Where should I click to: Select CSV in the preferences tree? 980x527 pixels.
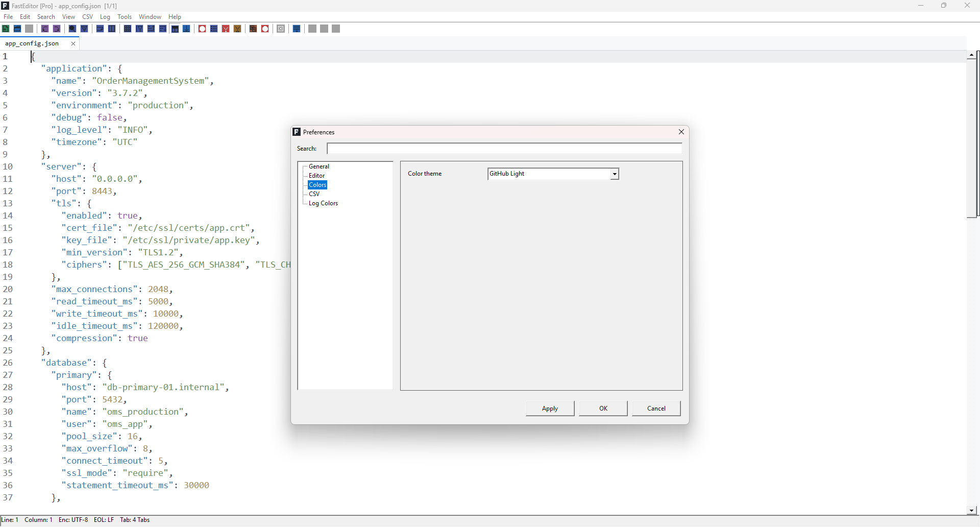pyautogui.click(x=314, y=194)
